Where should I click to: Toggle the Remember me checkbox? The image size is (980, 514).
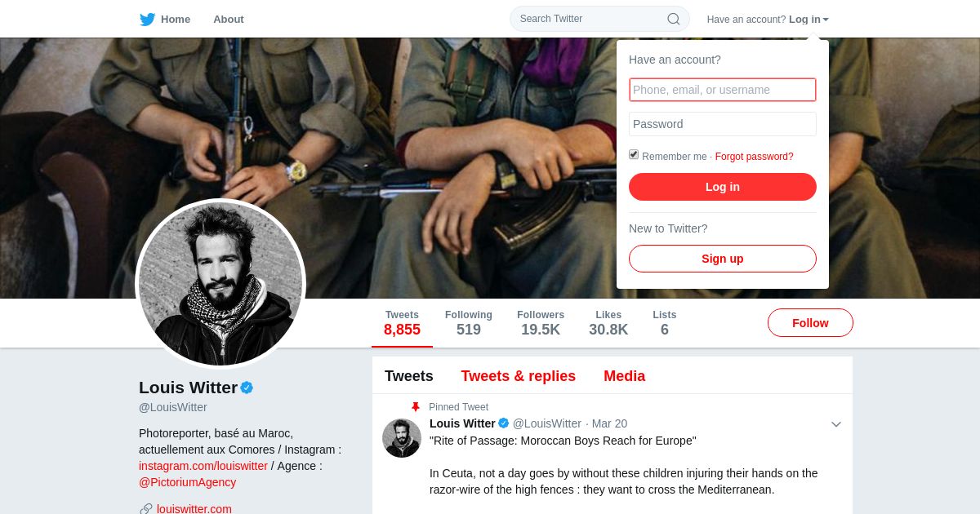[x=634, y=154]
